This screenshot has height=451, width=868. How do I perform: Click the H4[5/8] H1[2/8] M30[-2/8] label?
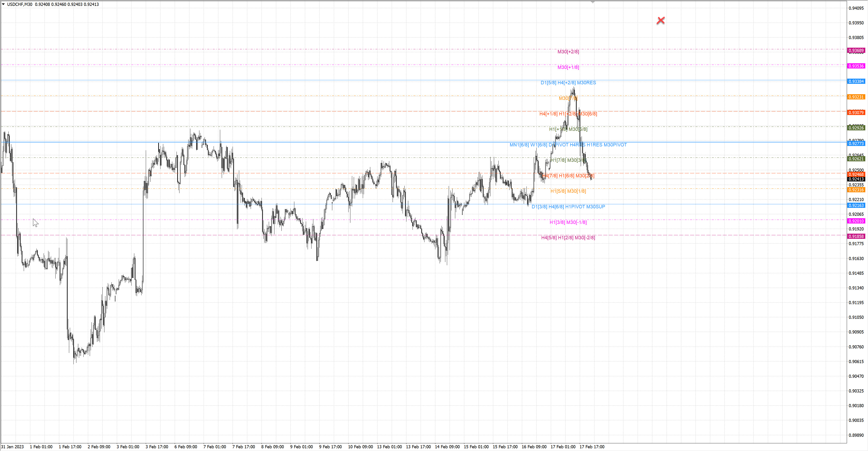point(568,237)
